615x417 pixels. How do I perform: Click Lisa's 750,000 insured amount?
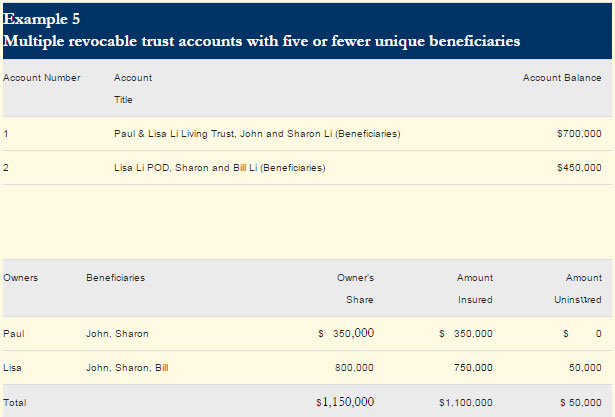click(473, 368)
